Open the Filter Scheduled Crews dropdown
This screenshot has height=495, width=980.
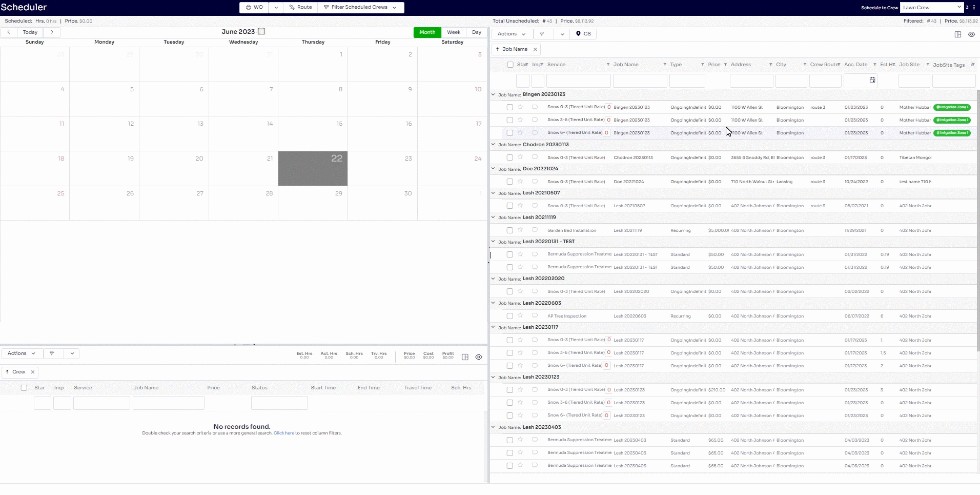[361, 7]
